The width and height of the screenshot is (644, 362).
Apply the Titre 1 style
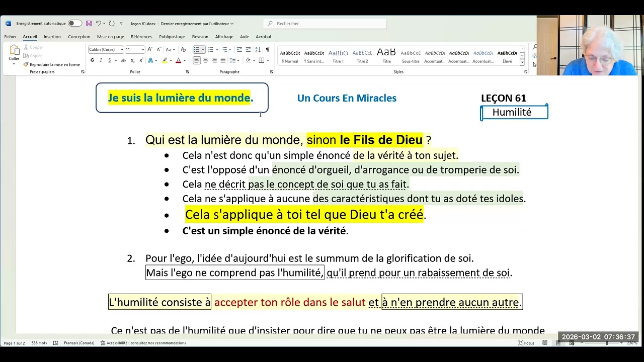point(338,56)
